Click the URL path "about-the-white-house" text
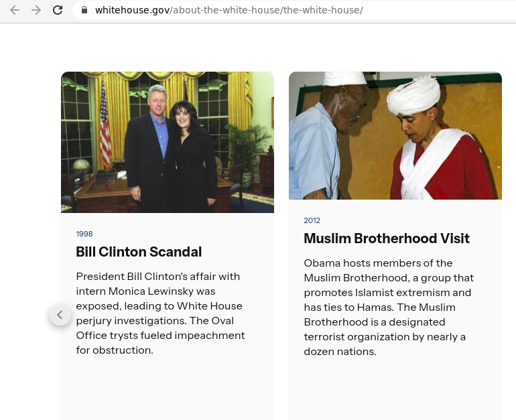The height and width of the screenshot is (420, 516). (225, 10)
